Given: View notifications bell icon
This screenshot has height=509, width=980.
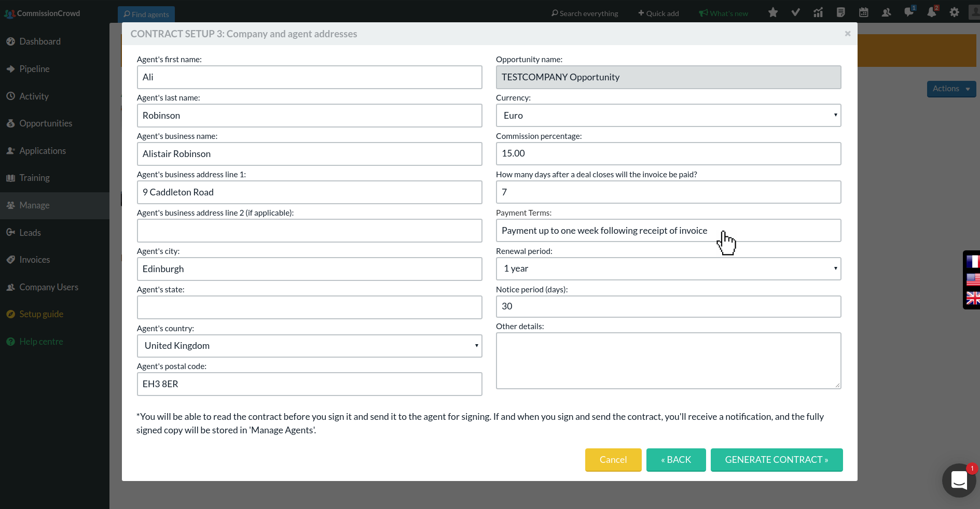Looking at the screenshot, I should (x=932, y=12).
